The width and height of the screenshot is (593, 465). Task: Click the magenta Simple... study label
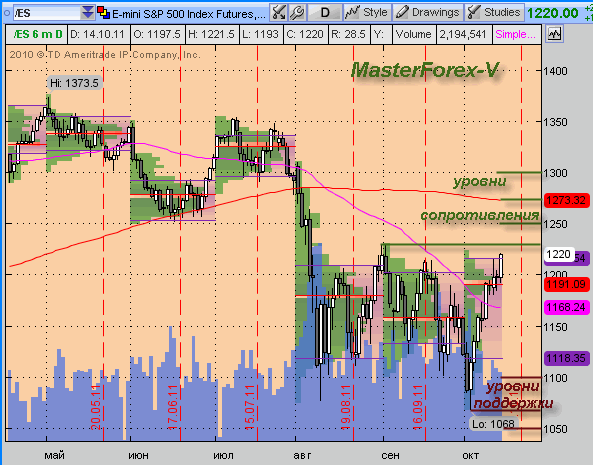[x=515, y=34]
